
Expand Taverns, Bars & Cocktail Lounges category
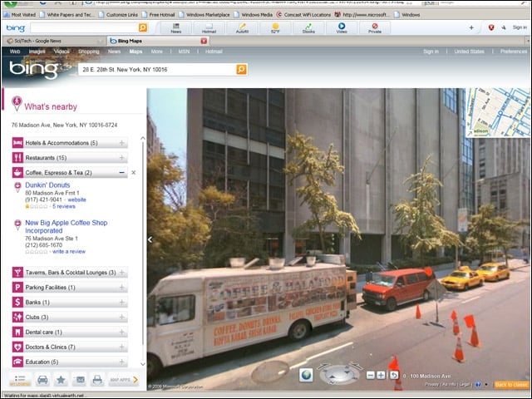point(121,273)
